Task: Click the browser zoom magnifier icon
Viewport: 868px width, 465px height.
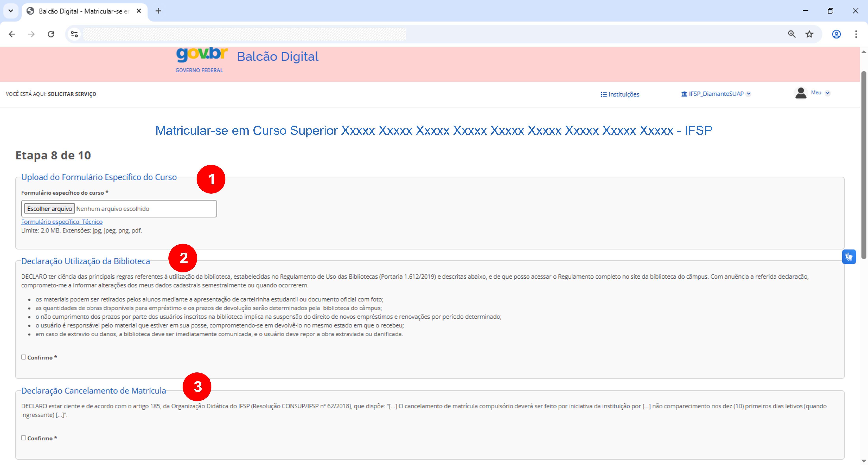Action: click(791, 34)
